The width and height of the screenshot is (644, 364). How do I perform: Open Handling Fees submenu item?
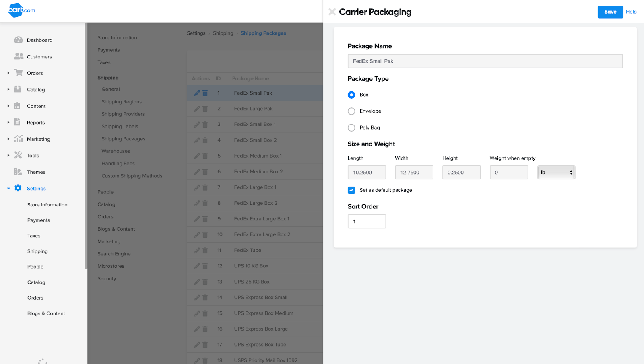(118, 164)
